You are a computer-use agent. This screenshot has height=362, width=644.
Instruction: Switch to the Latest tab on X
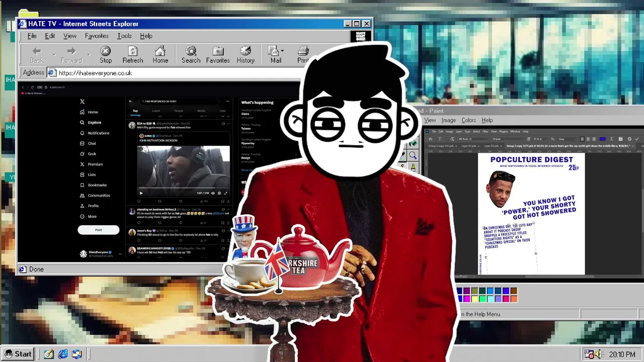pos(156,111)
